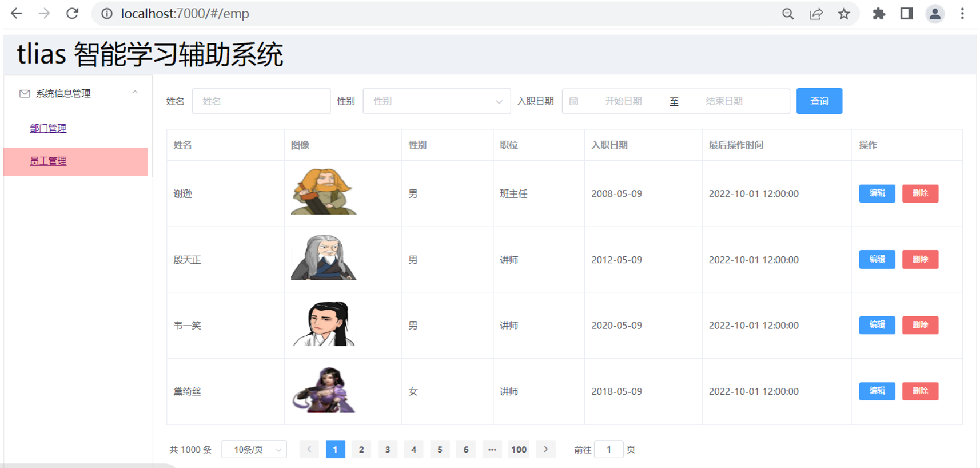Open the 性别 dropdown filter

click(x=436, y=101)
